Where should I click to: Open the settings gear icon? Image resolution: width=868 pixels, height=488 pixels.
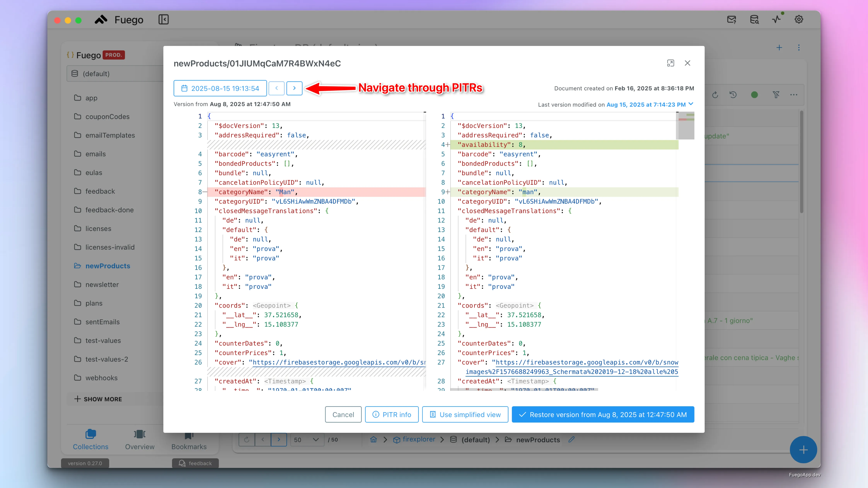799,20
